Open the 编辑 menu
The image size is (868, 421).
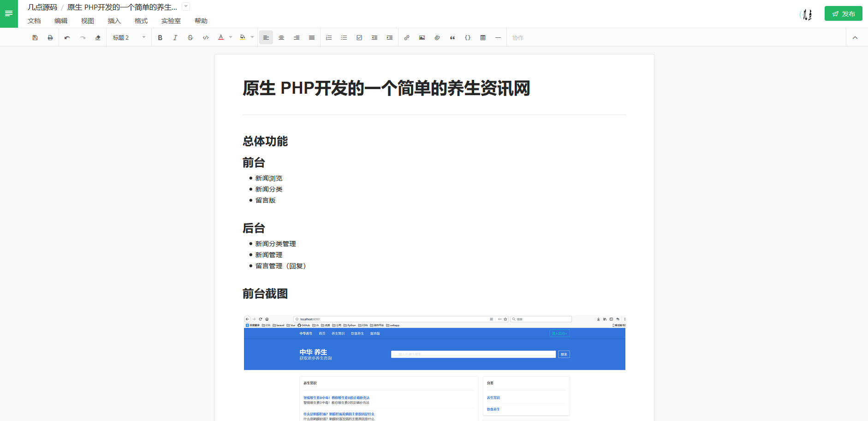[61, 21]
